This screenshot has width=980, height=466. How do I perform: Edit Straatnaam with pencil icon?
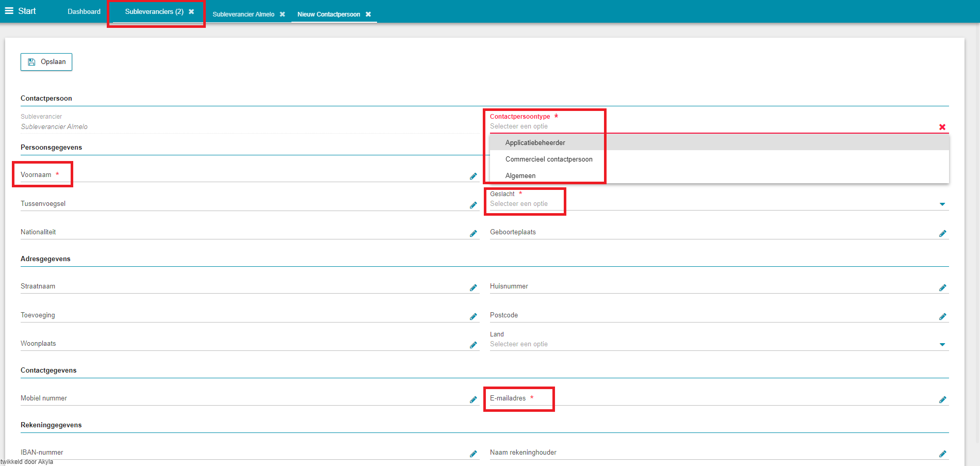click(473, 288)
